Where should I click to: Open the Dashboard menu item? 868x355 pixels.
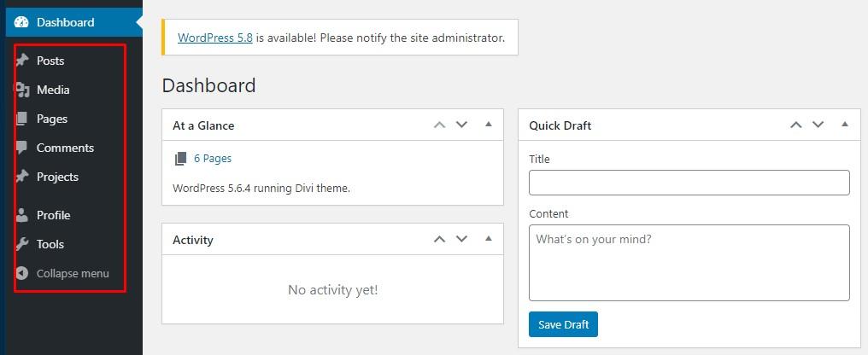point(73,23)
